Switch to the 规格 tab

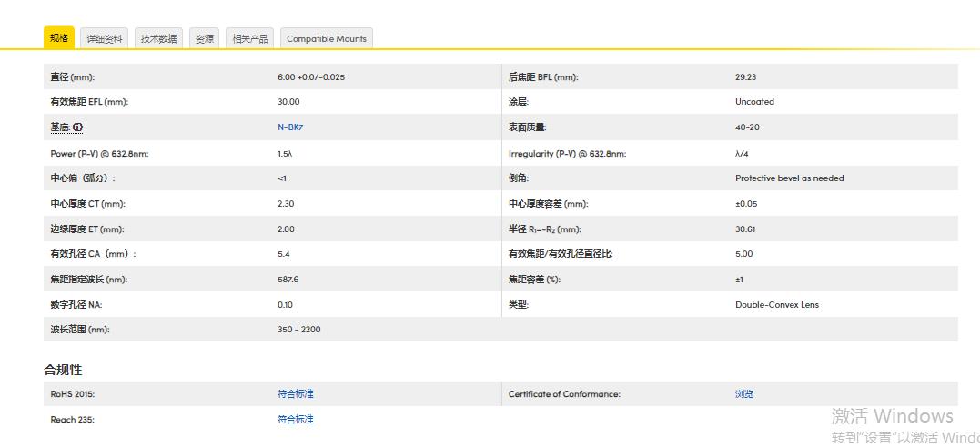(59, 38)
